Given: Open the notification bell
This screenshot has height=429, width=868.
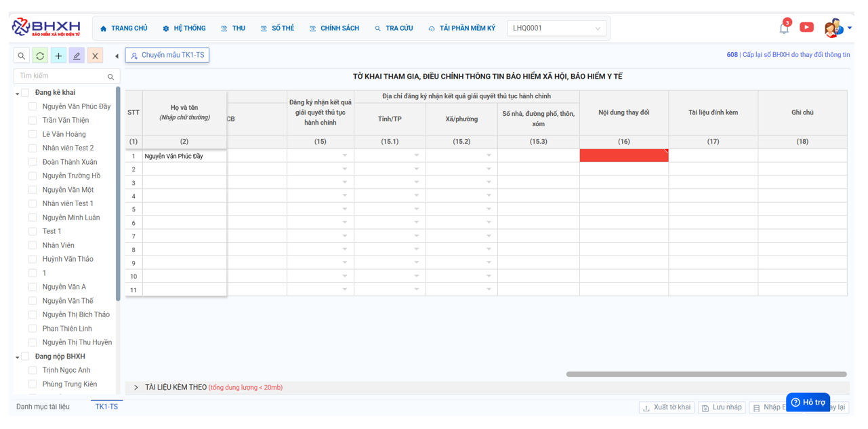Looking at the screenshot, I should [x=784, y=28].
